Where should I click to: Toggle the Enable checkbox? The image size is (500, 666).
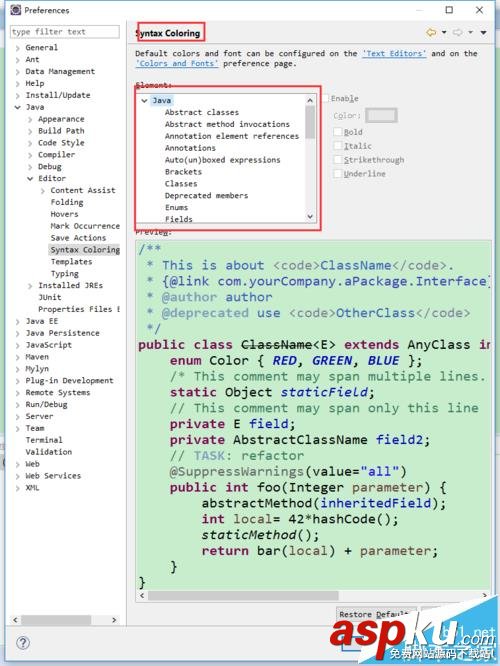(x=326, y=98)
